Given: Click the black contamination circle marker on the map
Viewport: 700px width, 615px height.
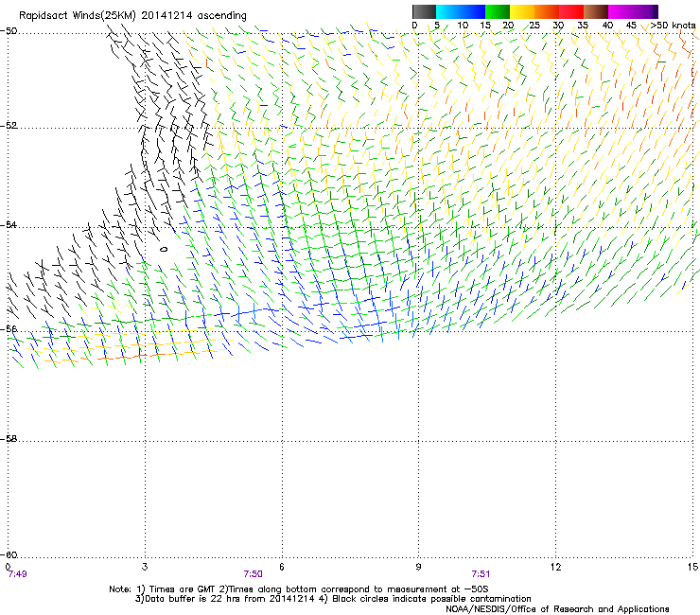Looking at the screenshot, I should coord(164,249).
